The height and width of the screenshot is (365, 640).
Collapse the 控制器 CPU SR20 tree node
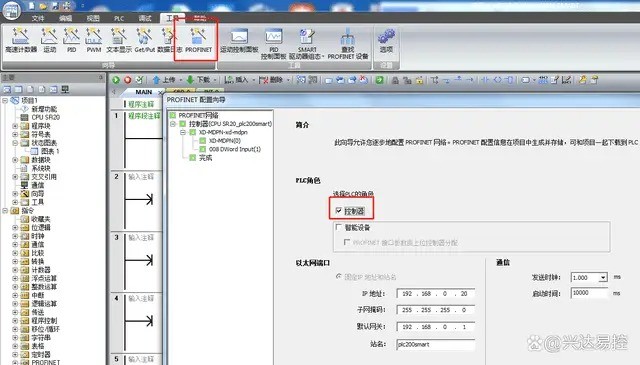click(x=173, y=124)
